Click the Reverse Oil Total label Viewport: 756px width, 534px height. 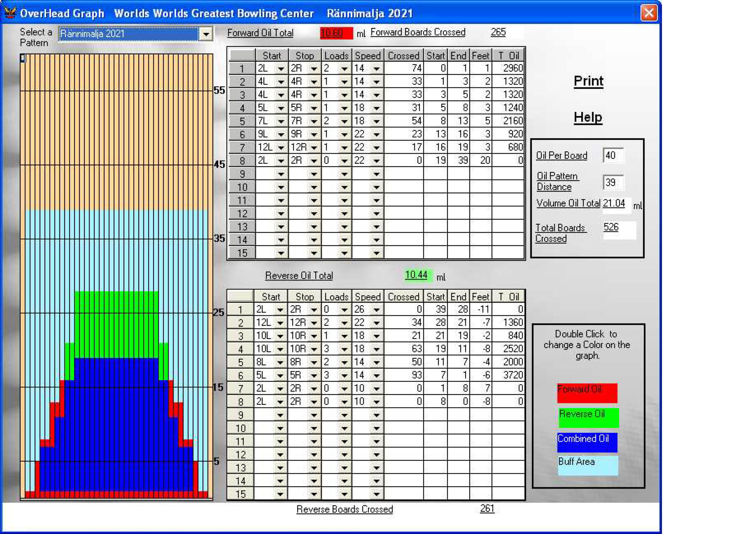click(299, 275)
